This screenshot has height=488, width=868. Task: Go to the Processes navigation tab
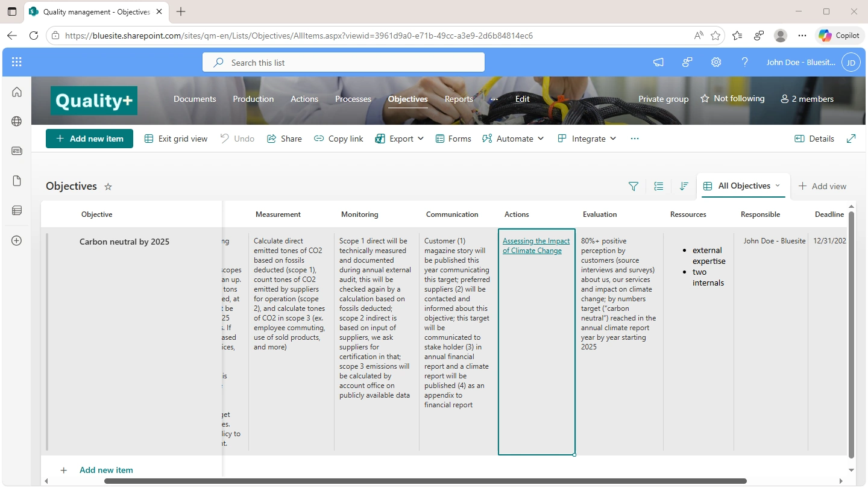(353, 99)
